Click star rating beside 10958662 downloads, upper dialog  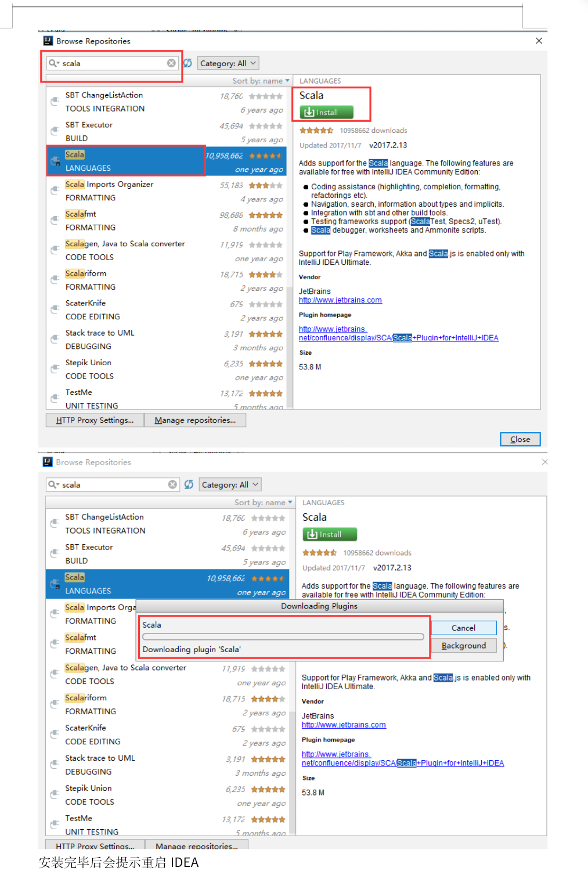316,131
